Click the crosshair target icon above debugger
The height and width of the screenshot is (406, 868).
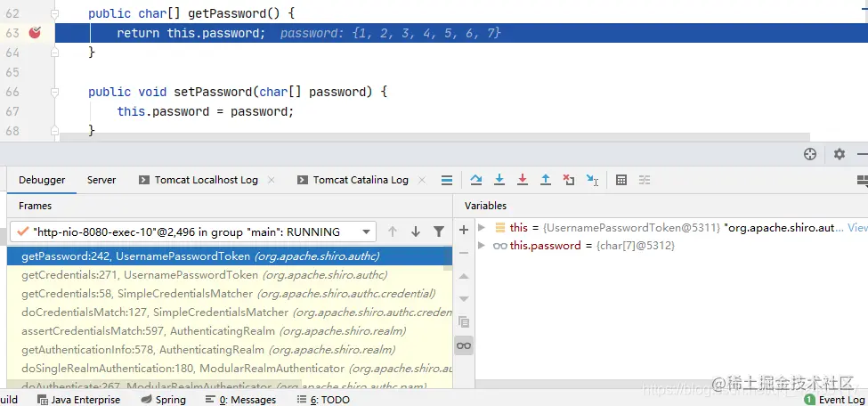pyautogui.click(x=810, y=154)
